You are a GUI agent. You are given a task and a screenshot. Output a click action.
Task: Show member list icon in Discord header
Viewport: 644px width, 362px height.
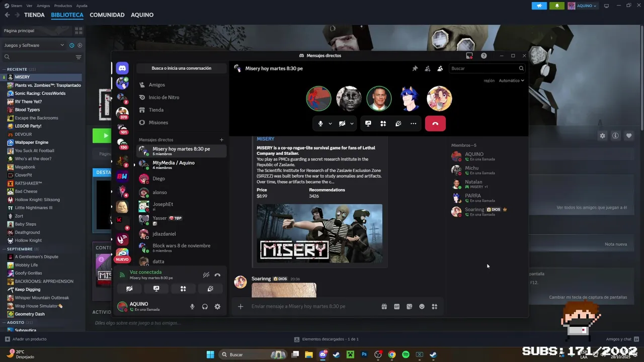440,68
